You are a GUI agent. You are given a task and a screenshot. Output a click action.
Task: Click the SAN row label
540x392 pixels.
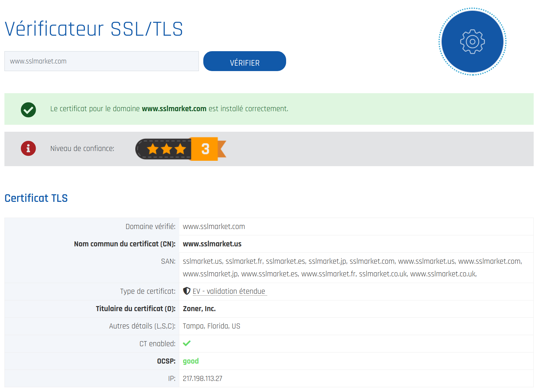coord(168,261)
